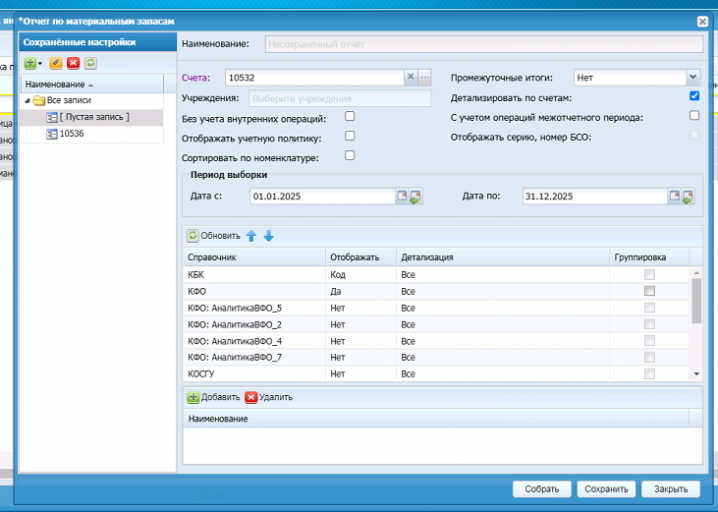Click the Собрать button
The height and width of the screenshot is (512, 718).
[x=542, y=489]
